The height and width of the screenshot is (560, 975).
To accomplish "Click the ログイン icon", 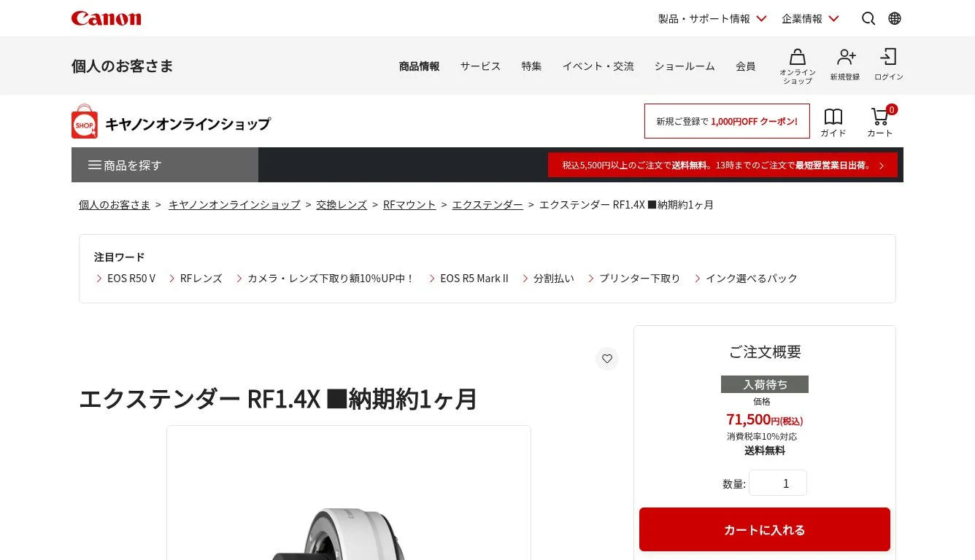I will tap(889, 64).
